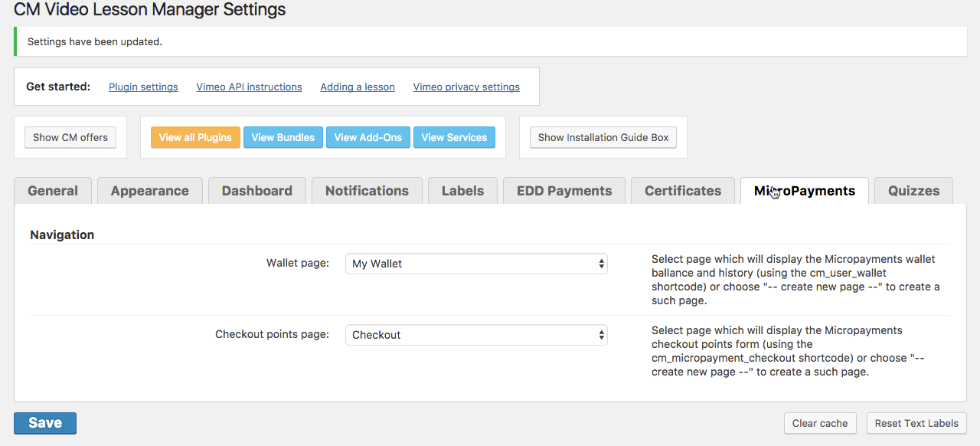This screenshot has height=446, width=980.
Task: Select the Certificates tab
Action: [x=683, y=191]
